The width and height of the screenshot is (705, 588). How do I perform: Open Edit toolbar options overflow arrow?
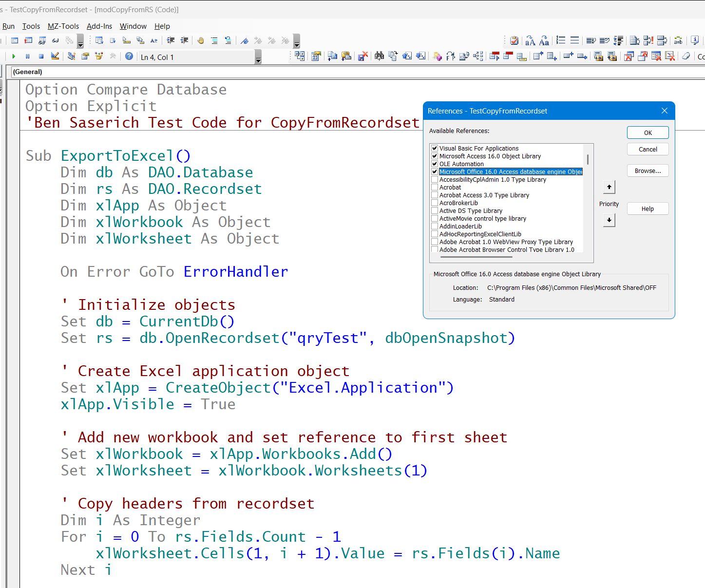tap(297, 41)
